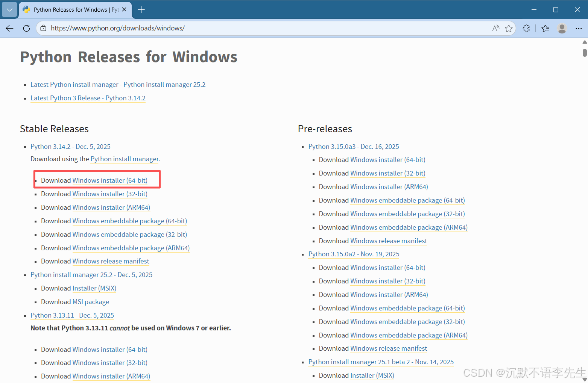Image resolution: width=588 pixels, height=383 pixels.
Task: Open Python 3.13.11 - Dec. 5, 2025 link
Action: tap(72, 315)
